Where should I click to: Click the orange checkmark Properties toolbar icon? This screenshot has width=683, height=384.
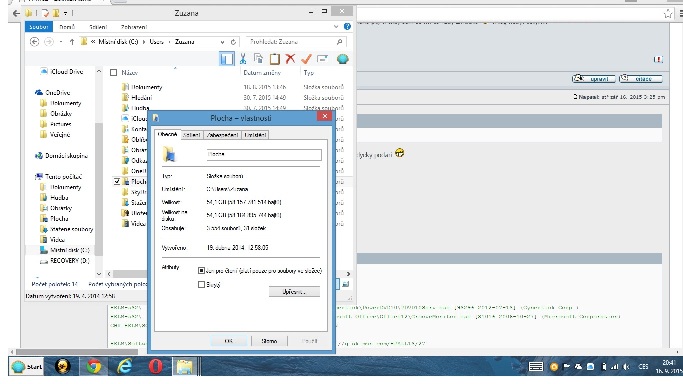coord(306,59)
